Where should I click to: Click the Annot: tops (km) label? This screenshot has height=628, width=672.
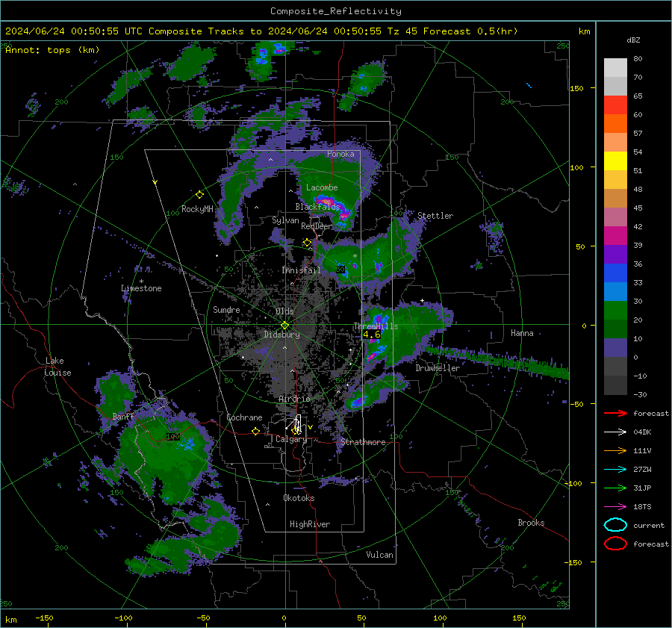click(x=52, y=50)
